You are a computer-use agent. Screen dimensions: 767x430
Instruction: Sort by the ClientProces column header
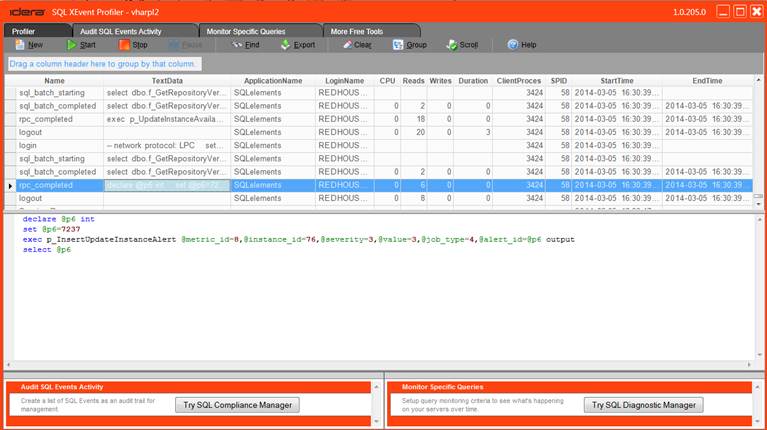coord(519,81)
